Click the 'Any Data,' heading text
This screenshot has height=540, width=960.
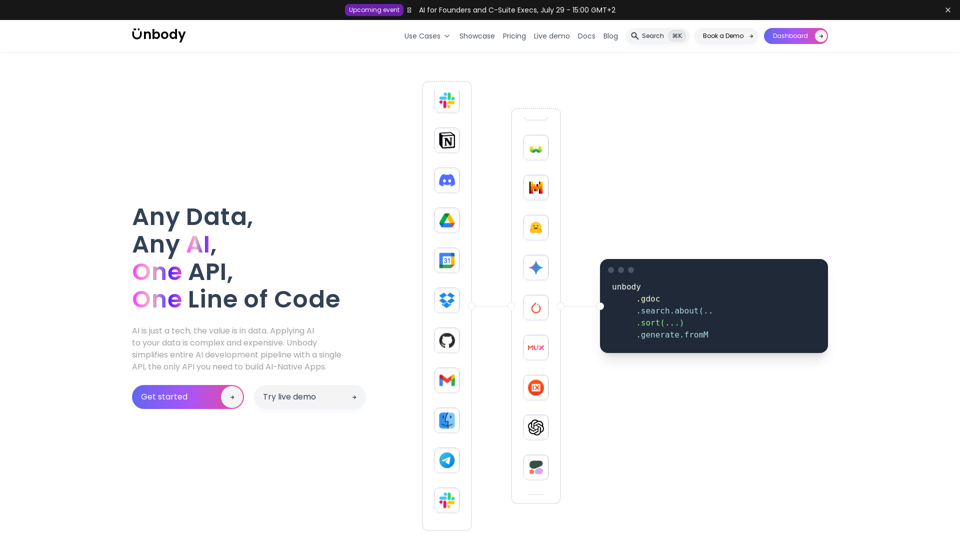[192, 217]
